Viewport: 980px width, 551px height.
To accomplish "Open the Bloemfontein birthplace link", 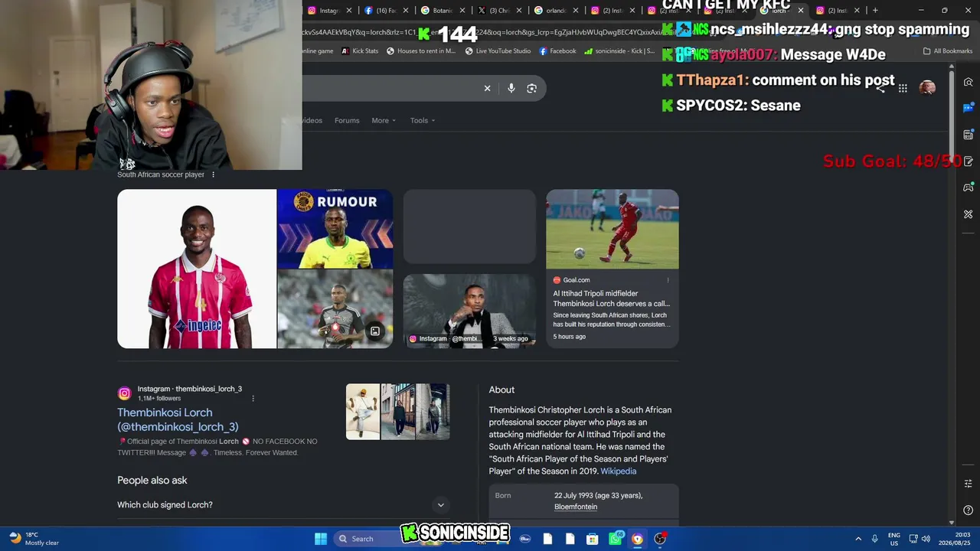I will tap(576, 507).
